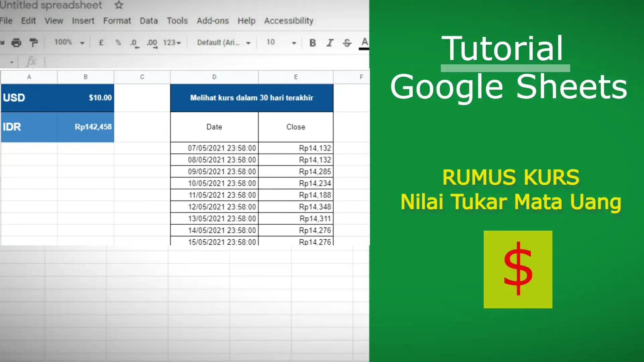Screen dimensions: 644x362
Task: Select cell 11/05/2021 23:58:00
Action: pos(214,195)
